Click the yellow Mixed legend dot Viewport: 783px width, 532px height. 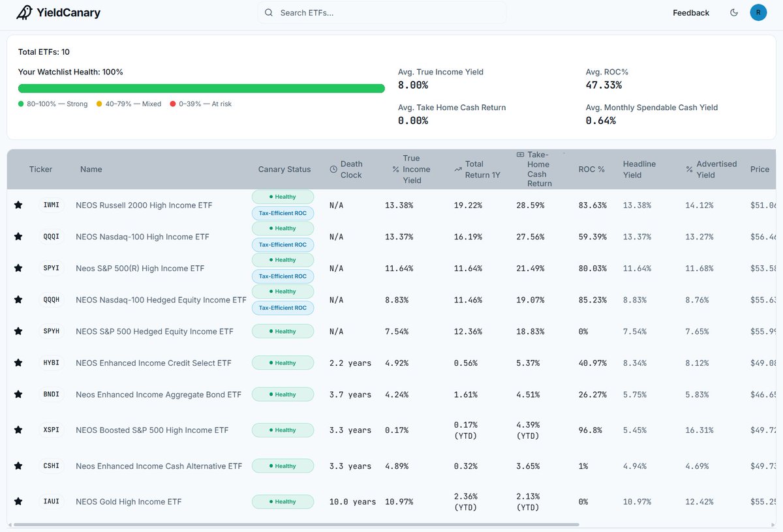99,104
